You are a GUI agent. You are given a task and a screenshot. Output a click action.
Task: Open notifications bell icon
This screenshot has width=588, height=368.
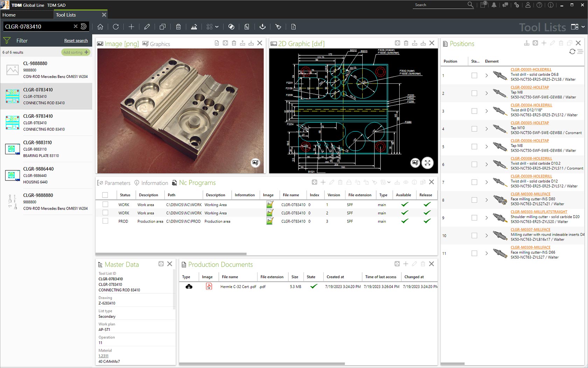pos(494,5)
